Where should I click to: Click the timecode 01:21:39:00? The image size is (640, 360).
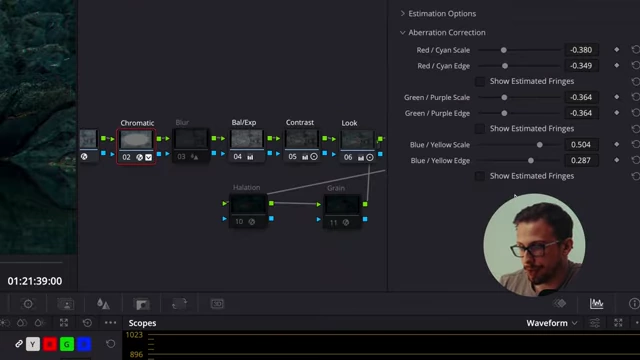(x=35, y=281)
